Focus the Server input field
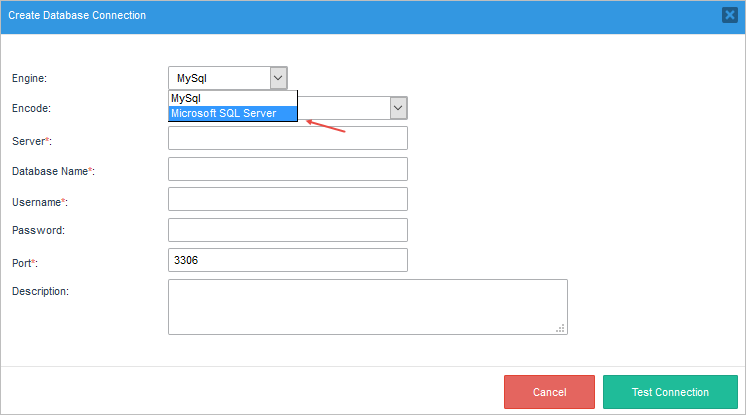 (288, 139)
